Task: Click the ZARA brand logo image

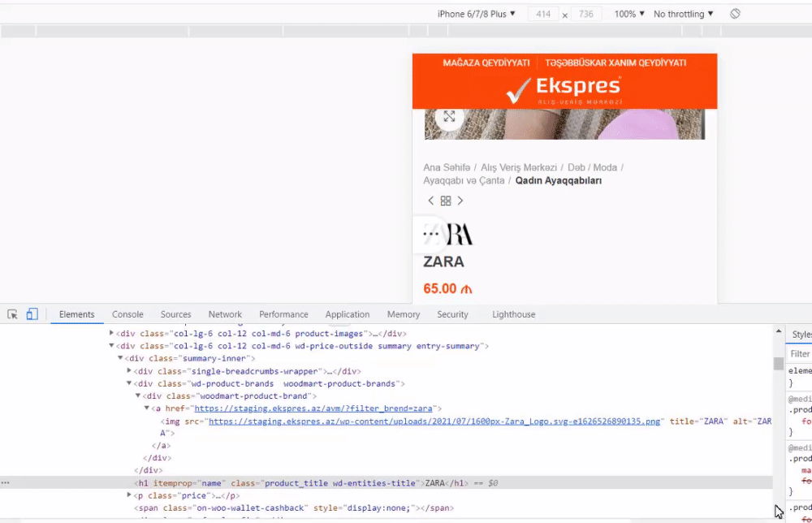Action: click(x=448, y=234)
